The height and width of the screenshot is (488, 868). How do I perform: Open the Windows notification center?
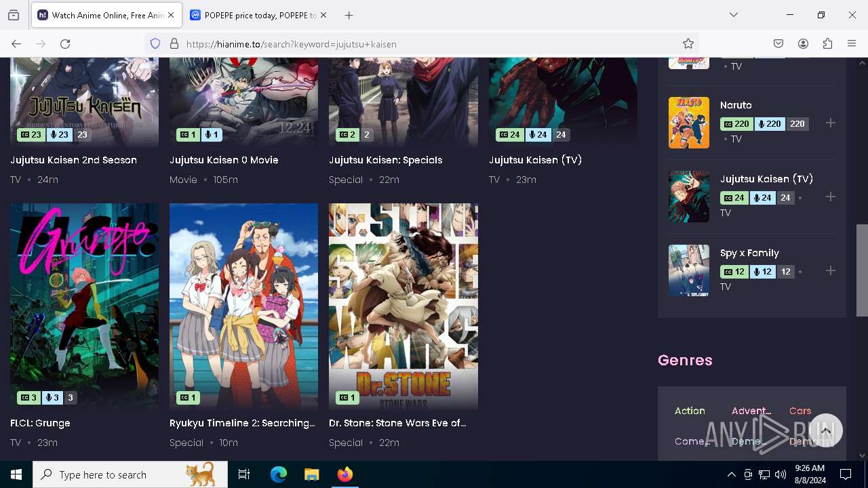coord(846,474)
